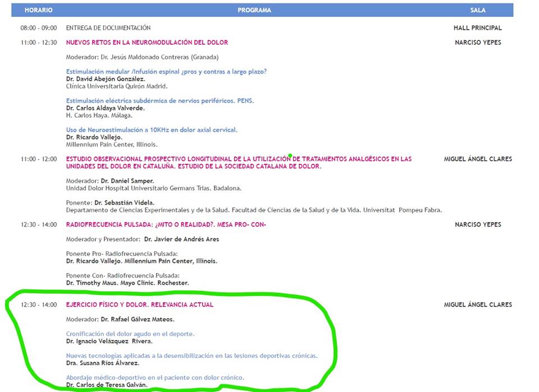
Task: Click Ponente Pro- Radiofrecuencia Pulsada label
Action: (x=122, y=253)
